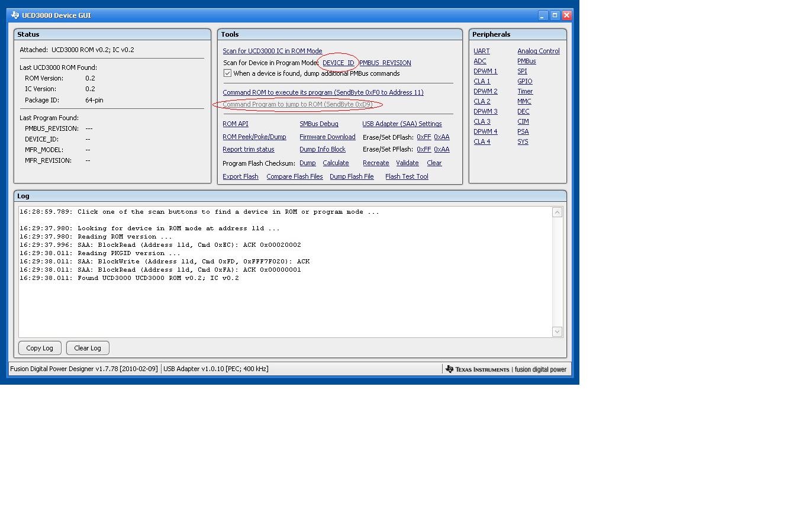This screenshot has width=812, height=509.
Task: Set PFlash to 0xFF
Action: pyautogui.click(x=424, y=149)
